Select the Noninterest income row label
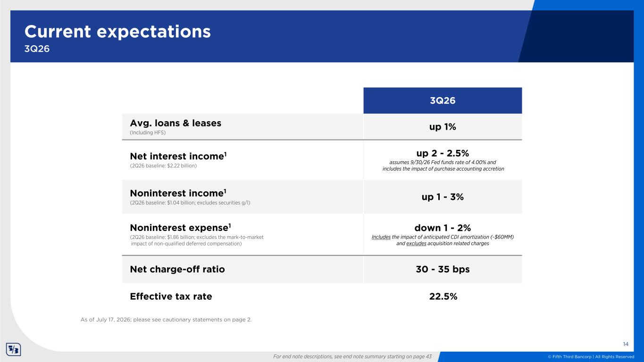The width and height of the screenshot is (644, 362). (178, 193)
